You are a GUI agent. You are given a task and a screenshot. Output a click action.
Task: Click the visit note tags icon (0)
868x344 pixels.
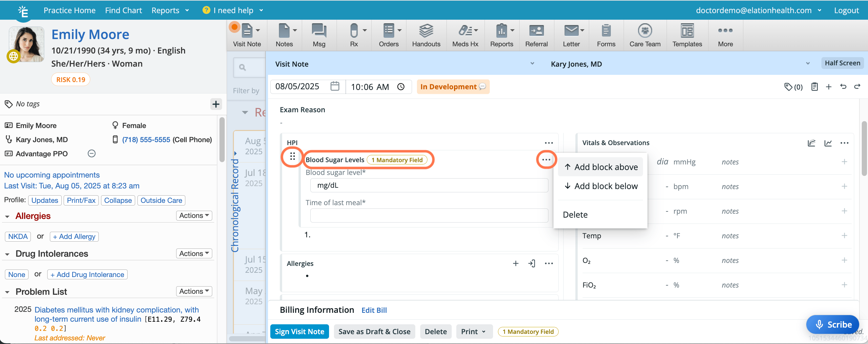point(793,87)
